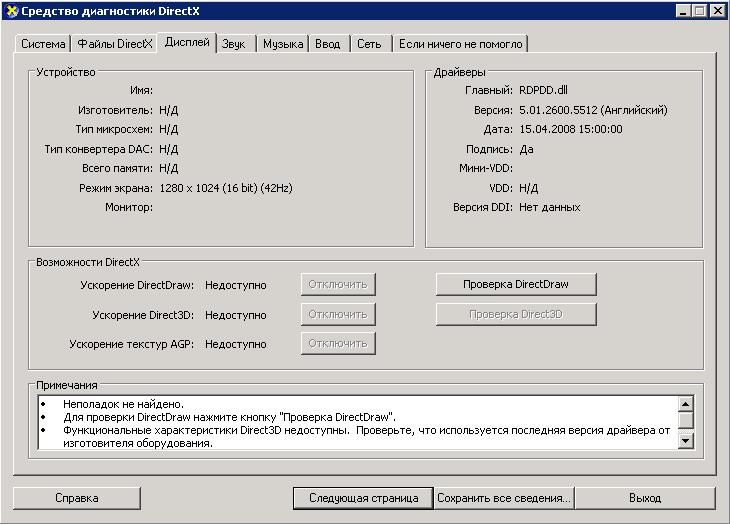Go to the Звук tab
The image size is (730, 524).
tap(233, 44)
